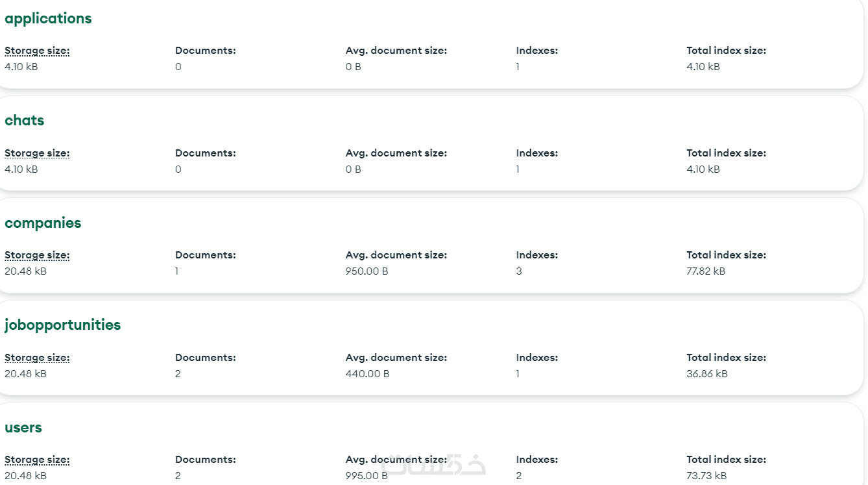Image resolution: width=868 pixels, height=485 pixels.
Task: Click Storage size label under chats
Action: [x=37, y=153]
